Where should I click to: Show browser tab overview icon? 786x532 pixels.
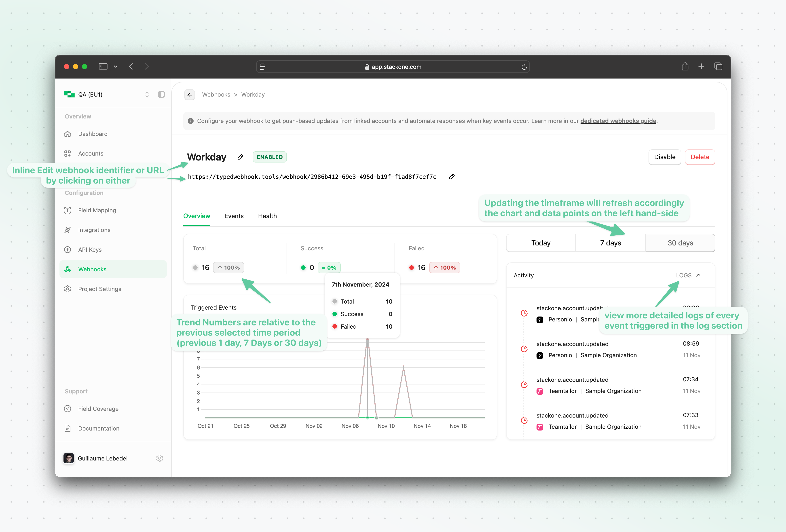click(x=718, y=66)
